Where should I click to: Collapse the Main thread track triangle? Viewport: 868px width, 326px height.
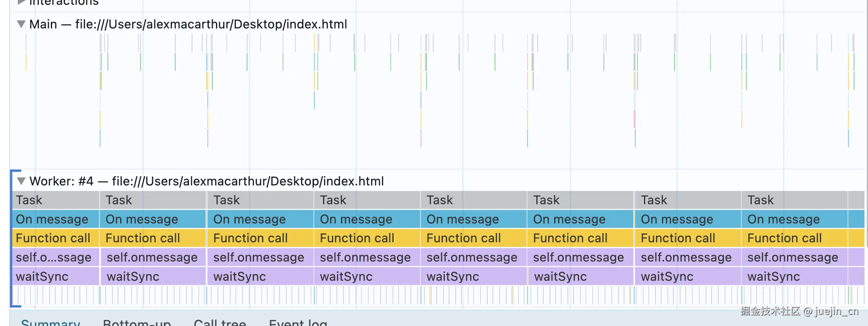point(21,24)
